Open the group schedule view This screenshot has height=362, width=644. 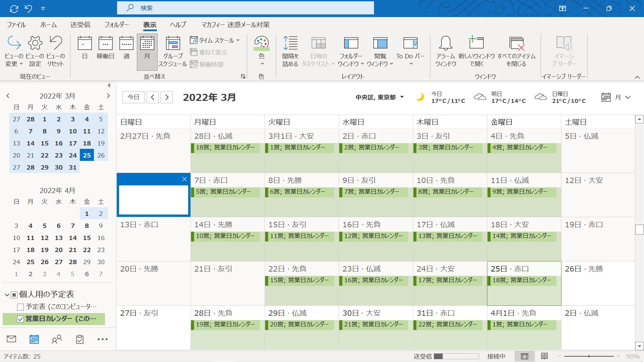click(173, 50)
